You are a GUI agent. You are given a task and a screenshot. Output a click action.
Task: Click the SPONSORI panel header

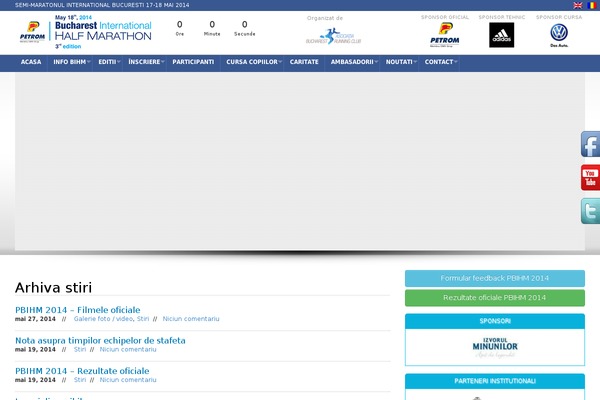pyautogui.click(x=495, y=321)
